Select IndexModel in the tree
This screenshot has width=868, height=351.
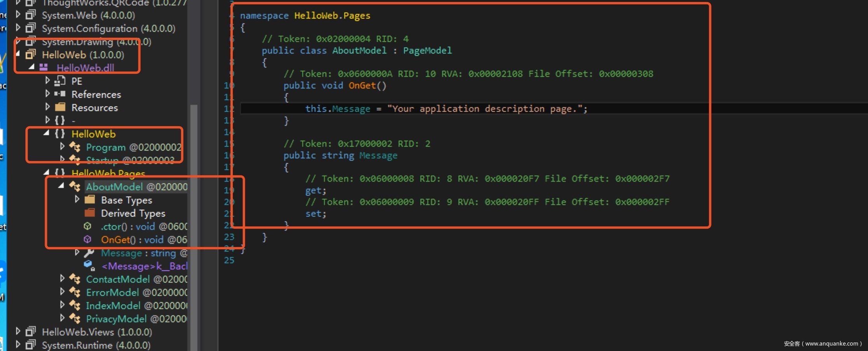click(113, 306)
